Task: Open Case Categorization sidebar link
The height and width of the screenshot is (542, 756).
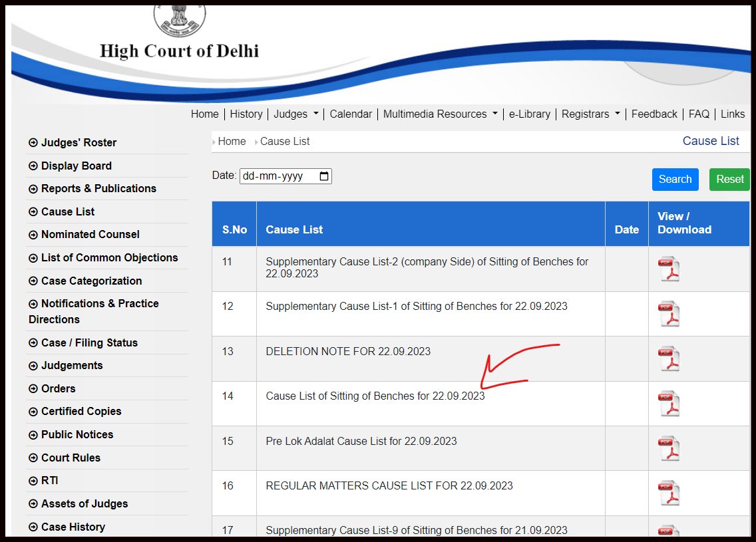Action: coord(92,281)
